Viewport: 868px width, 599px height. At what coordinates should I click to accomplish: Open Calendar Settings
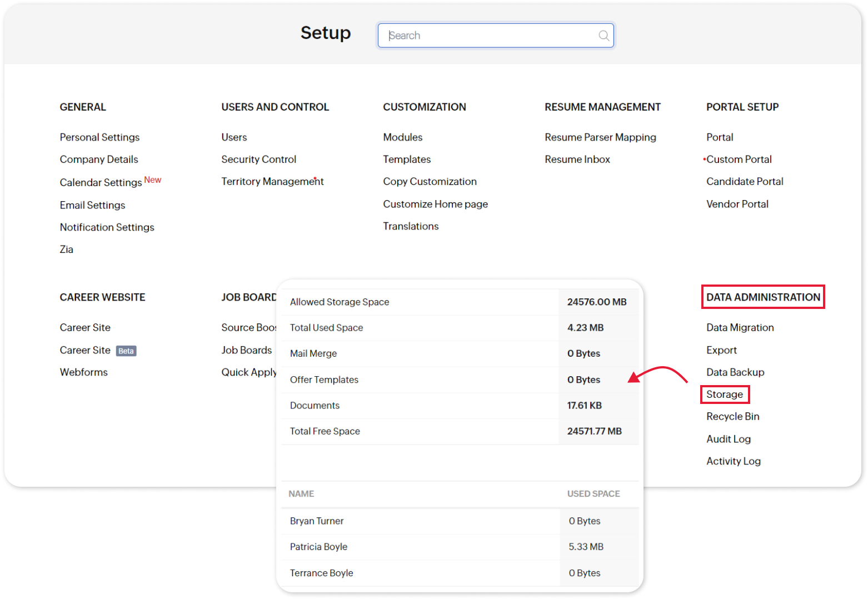101,182
